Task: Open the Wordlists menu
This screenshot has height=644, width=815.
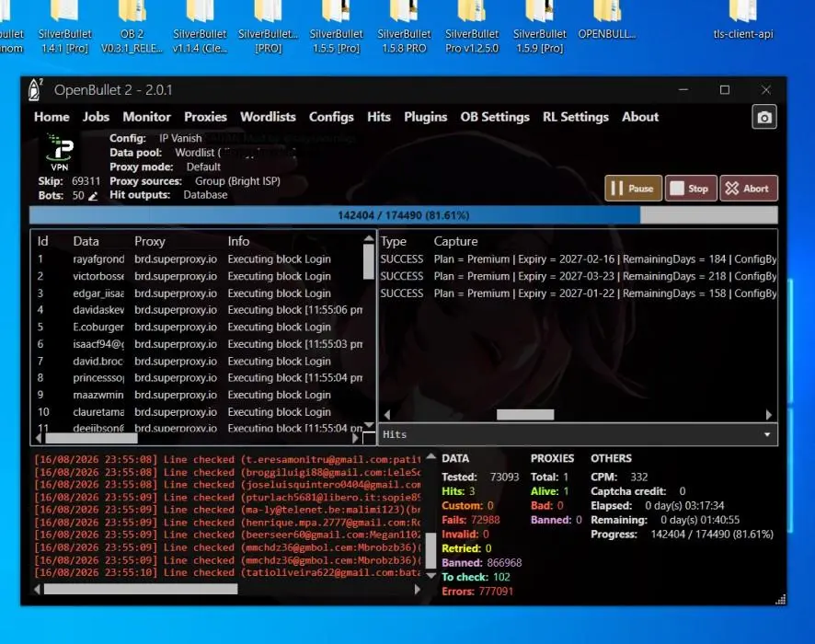Action: 268,117
